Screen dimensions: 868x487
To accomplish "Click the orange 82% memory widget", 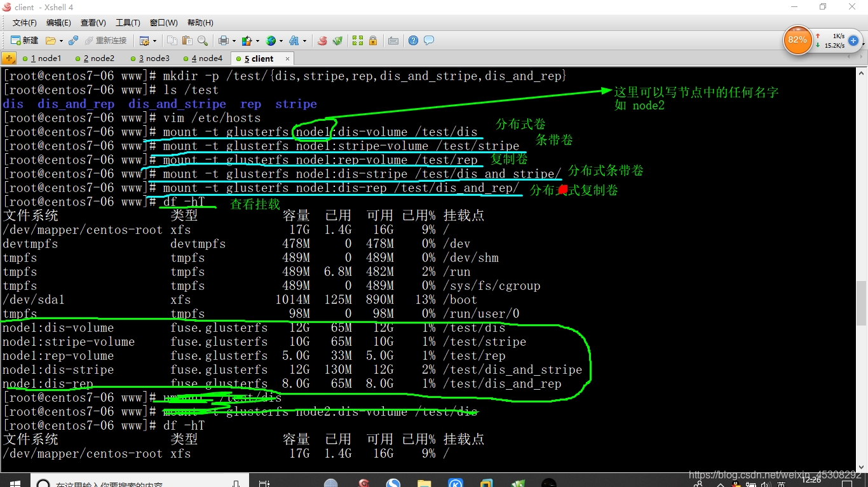I will coord(797,40).
